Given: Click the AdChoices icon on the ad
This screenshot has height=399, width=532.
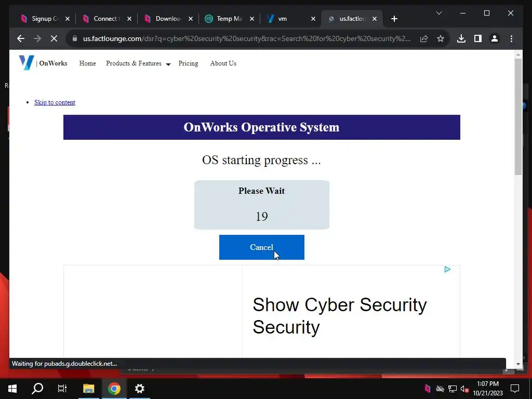Looking at the screenshot, I should point(447,270).
